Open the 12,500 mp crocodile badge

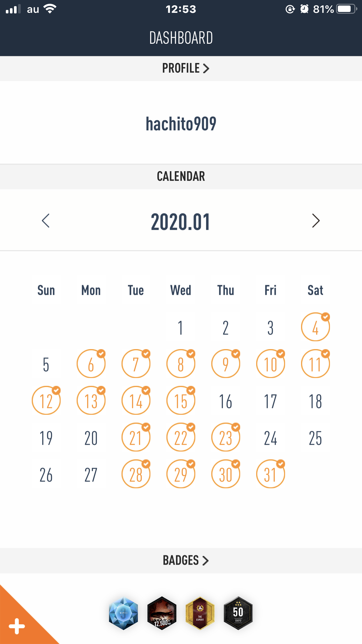point(162,613)
